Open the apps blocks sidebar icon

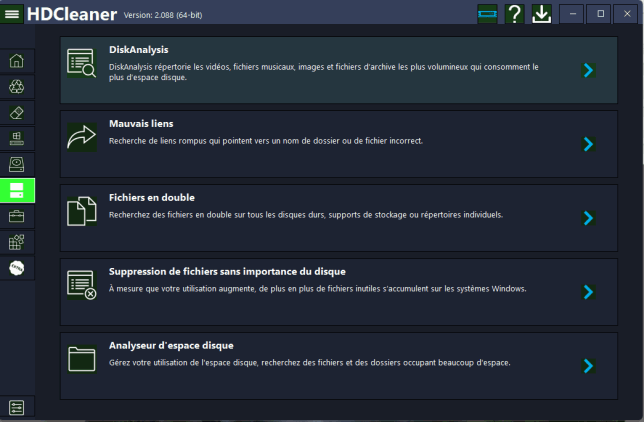16,242
